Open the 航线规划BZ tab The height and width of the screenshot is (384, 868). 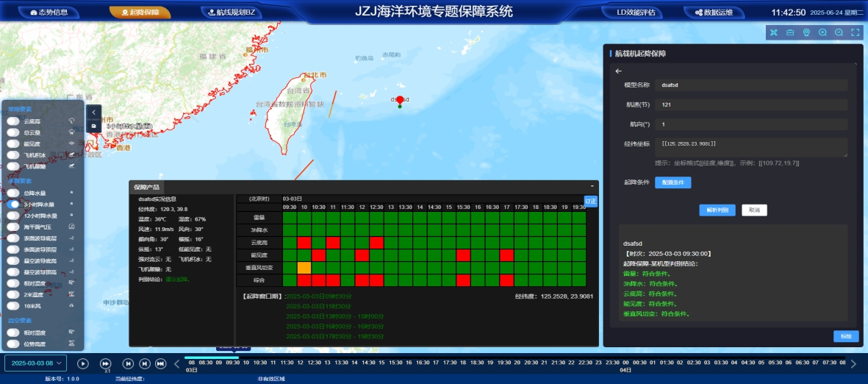coord(232,13)
